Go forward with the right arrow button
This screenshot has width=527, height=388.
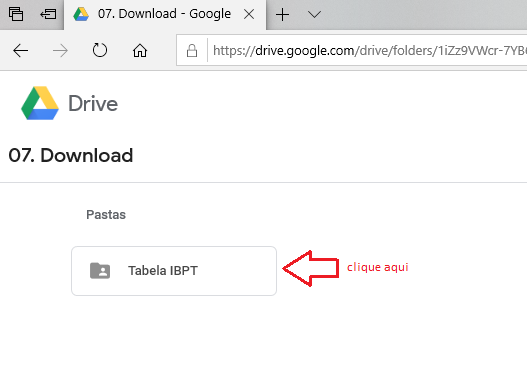pos(60,51)
